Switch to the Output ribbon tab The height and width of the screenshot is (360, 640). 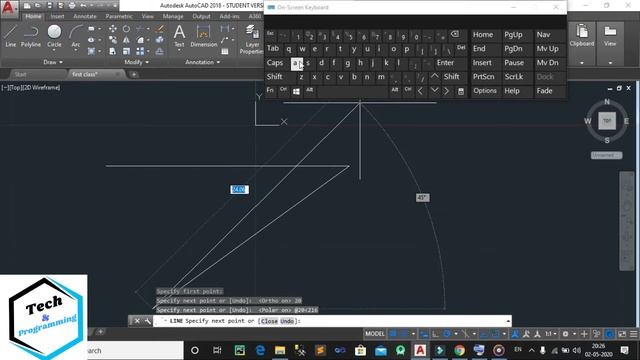(x=201, y=16)
